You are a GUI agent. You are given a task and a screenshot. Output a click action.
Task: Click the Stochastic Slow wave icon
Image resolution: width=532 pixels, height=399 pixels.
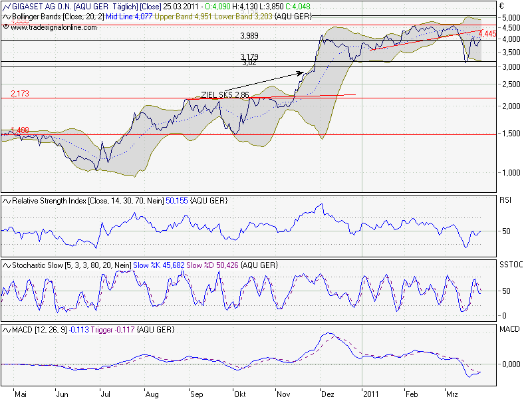point(6,265)
